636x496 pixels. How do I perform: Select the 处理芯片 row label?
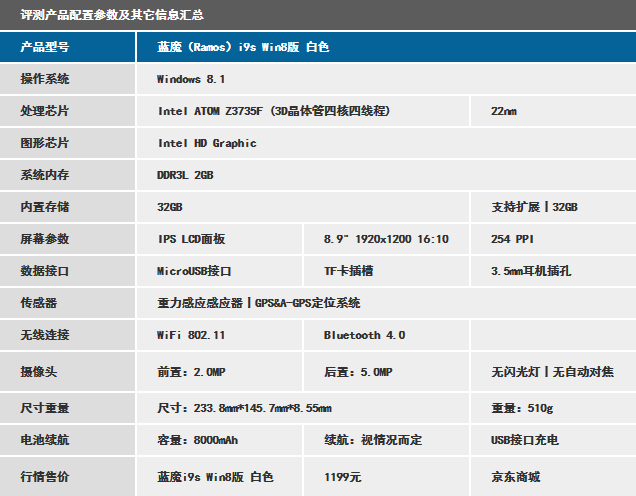pyautogui.click(x=67, y=111)
